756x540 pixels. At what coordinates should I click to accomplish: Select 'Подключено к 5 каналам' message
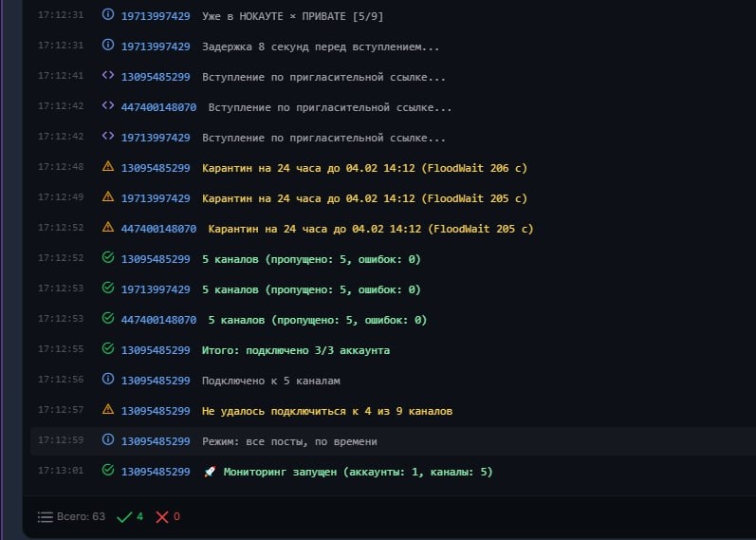coord(271,382)
